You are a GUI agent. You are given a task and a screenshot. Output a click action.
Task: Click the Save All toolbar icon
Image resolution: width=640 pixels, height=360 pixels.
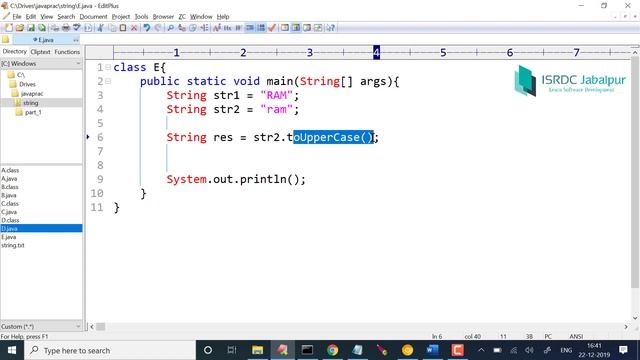[42, 28]
